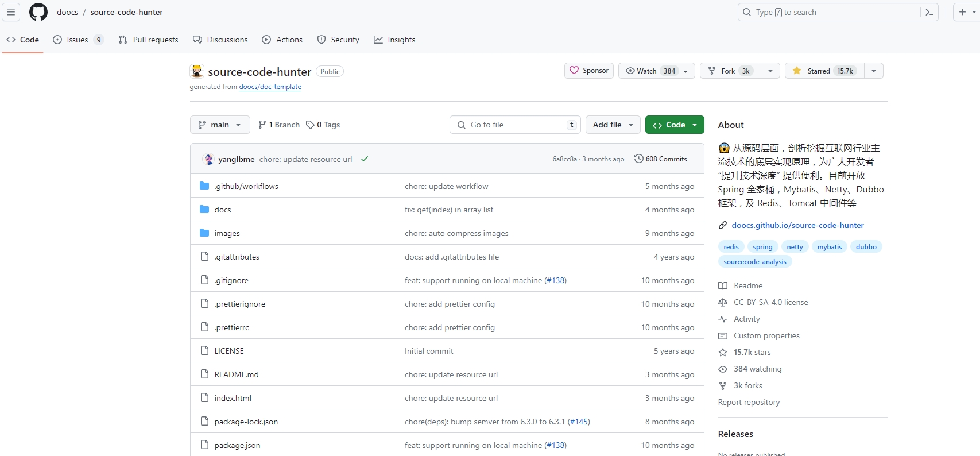Open the Pull requests tab
Viewport: 980px width, 456px height.
[x=148, y=40]
